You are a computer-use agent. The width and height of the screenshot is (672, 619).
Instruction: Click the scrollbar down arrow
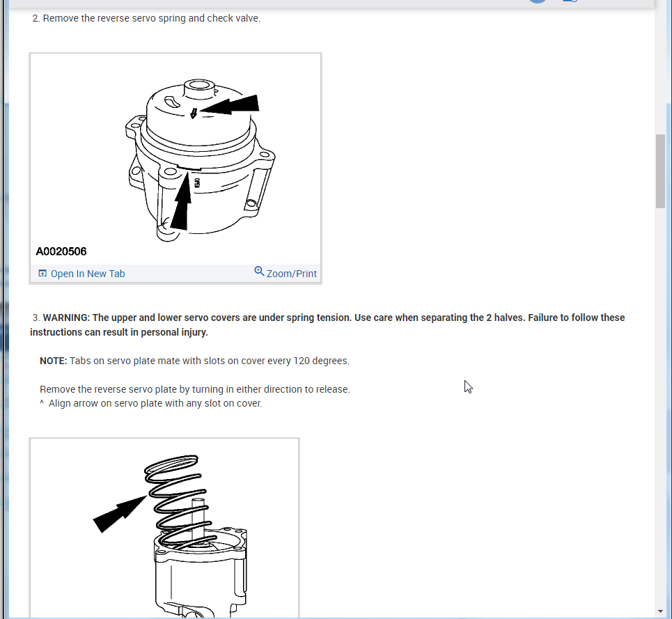tap(660, 611)
